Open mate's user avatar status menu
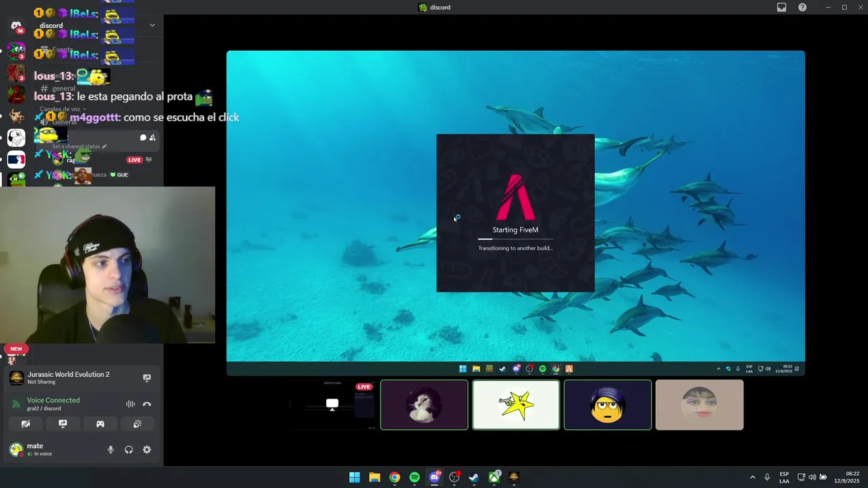 (16, 449)
